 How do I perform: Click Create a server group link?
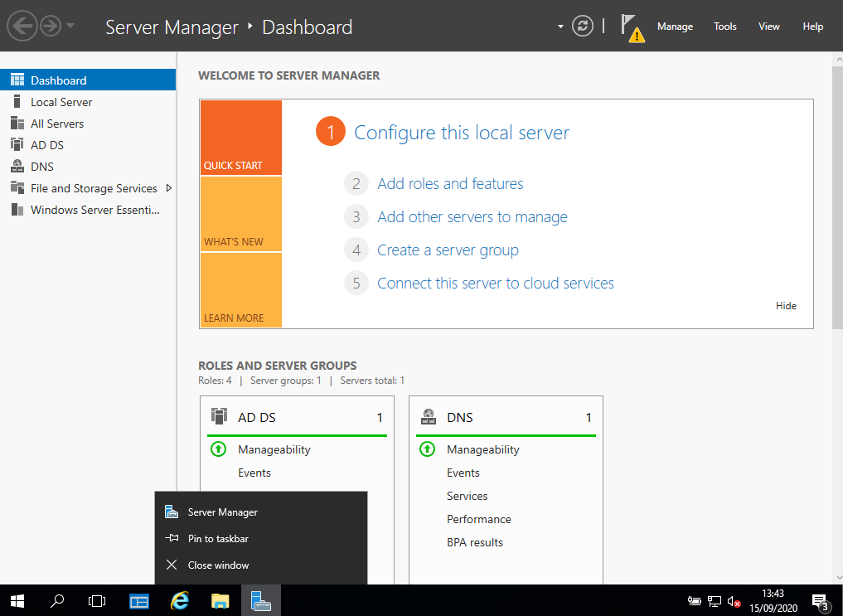pos(448,250)
